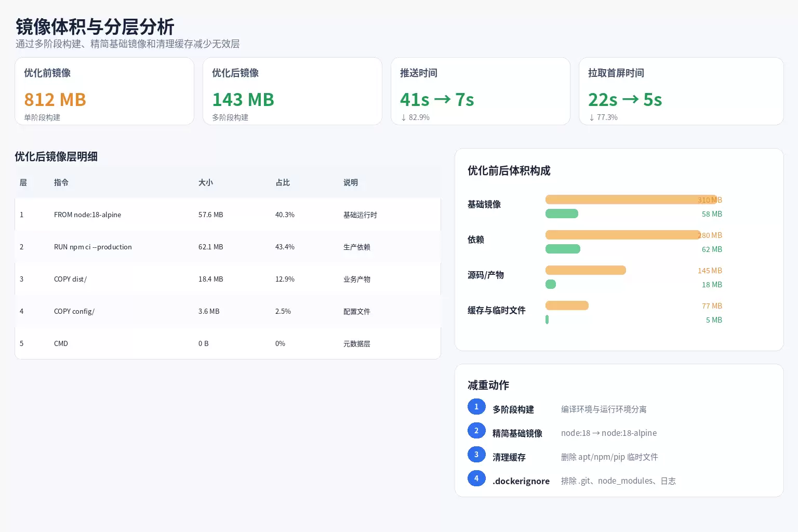798x532 pixels.
Task: Click the 812 MB value on 优化前镜像 card
Action: pos(55,99)
